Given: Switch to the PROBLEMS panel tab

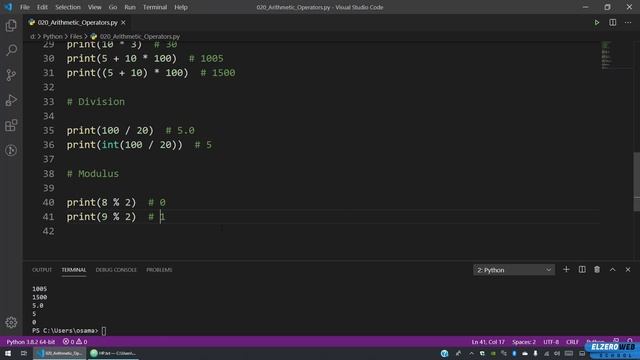Looking at the screenshot, I should 159,270.
